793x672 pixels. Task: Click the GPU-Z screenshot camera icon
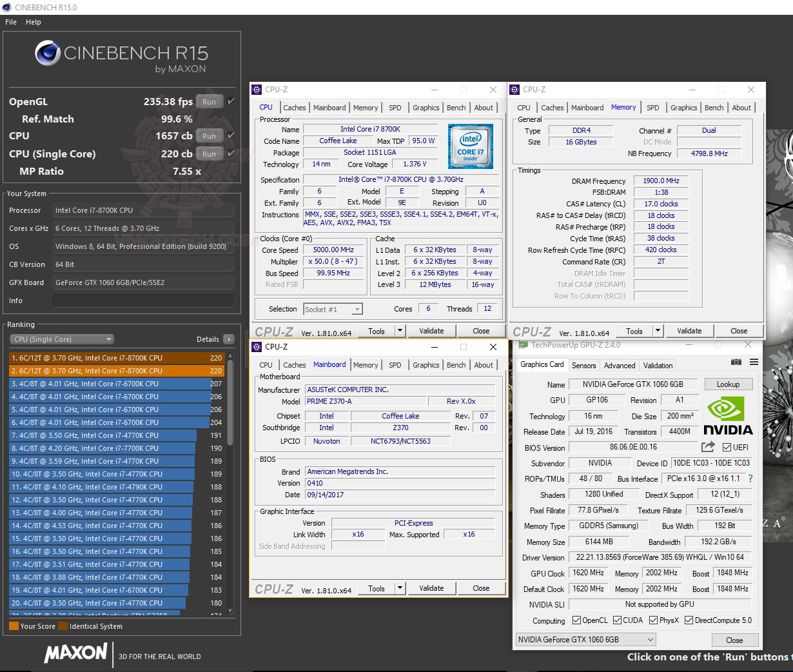pos(736,362)
